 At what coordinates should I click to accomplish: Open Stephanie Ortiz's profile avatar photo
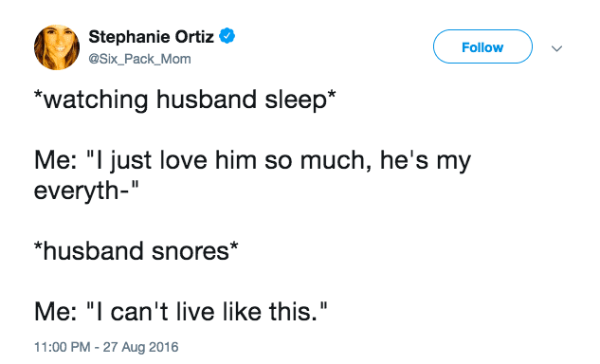[57, 47]
